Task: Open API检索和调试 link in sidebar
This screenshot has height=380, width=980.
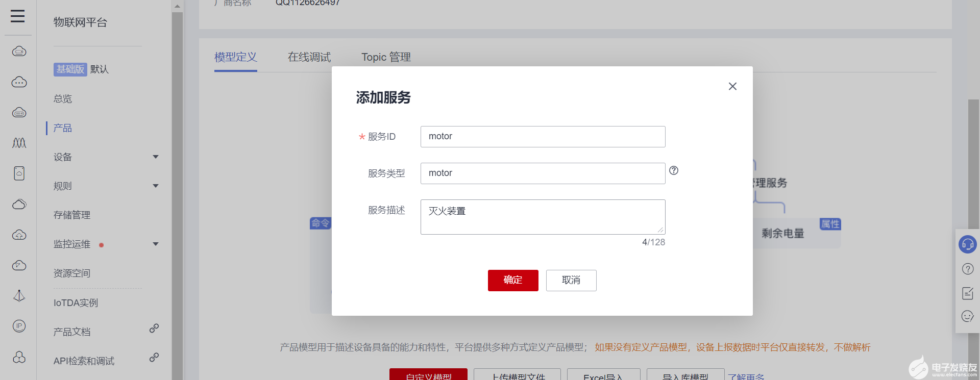Action: (84, 361)
